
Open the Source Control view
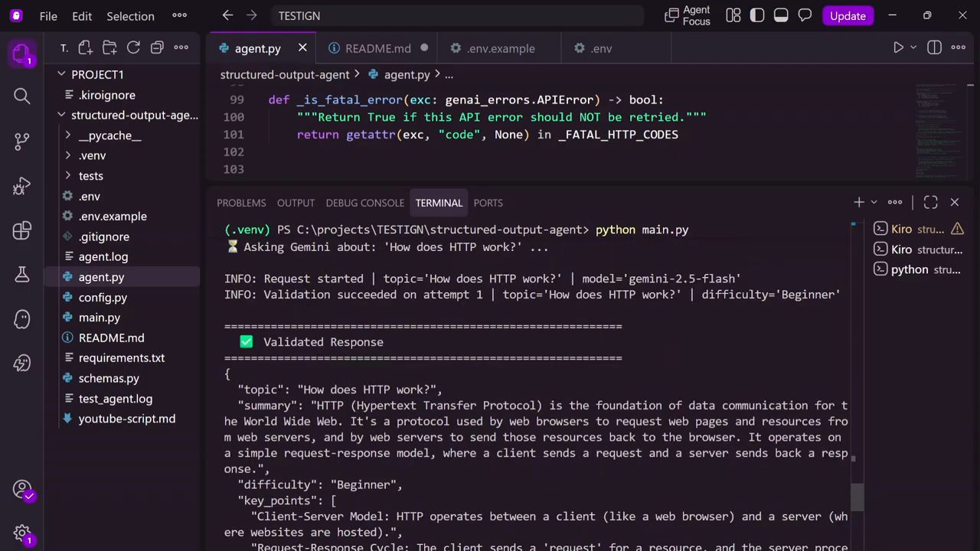[x=21, y=141]
